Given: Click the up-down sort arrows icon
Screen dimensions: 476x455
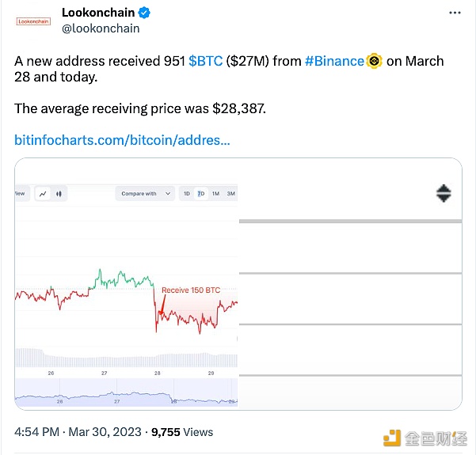Looking at the screenshot, I should (x=444, y=193).
